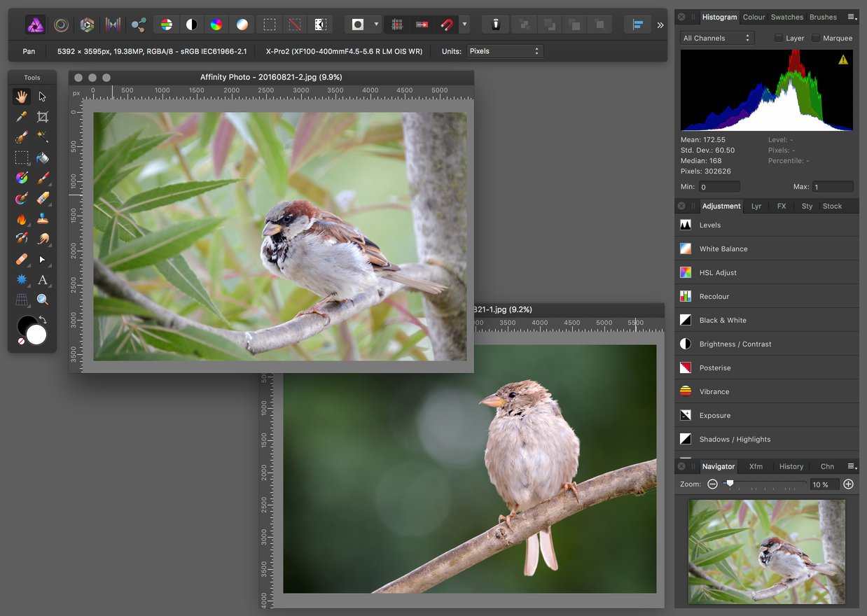
Task: Select the Gradient colour wheel tool
Action: [x=22, y=178]
